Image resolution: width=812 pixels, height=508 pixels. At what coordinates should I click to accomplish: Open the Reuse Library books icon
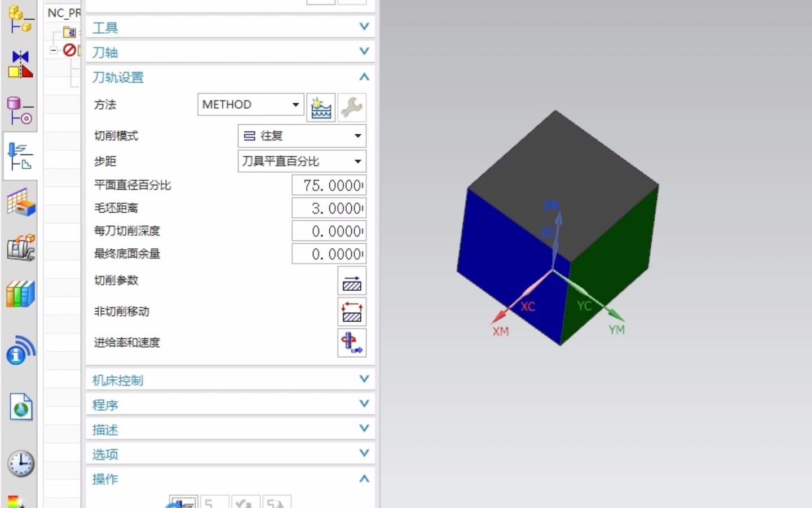coord(21,294)
